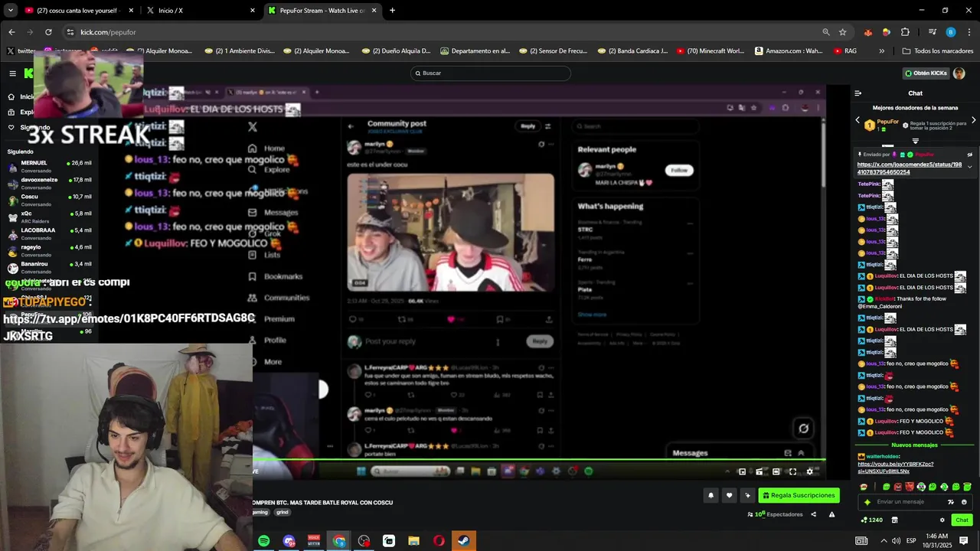Open the emote picker in chat input
This screenshot has height=551, width=980.
(964, 502)
